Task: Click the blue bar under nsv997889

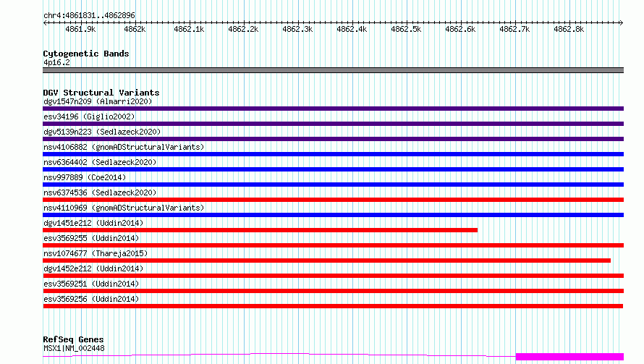Action: coord(333,185)
